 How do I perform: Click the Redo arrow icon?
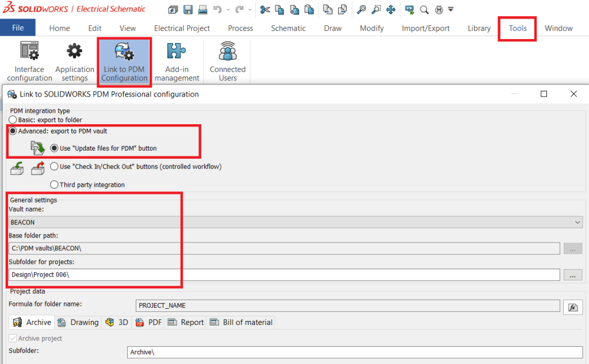click(239, 10)
